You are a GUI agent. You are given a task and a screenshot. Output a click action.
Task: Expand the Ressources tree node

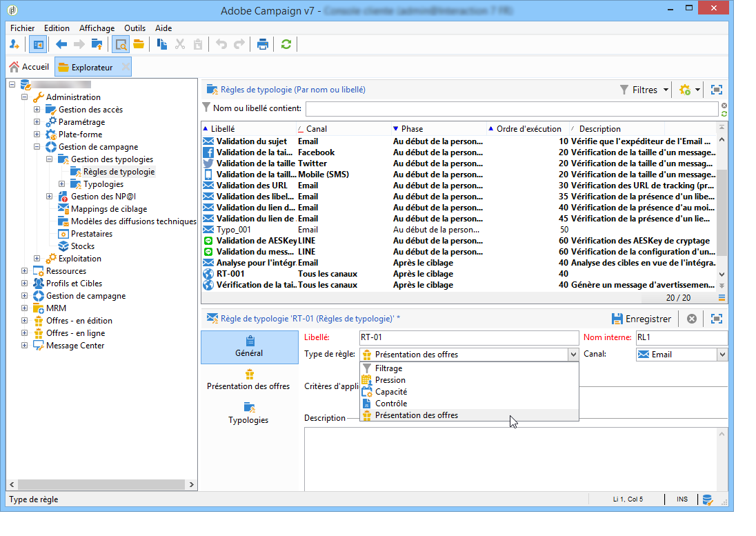[25, 271]
